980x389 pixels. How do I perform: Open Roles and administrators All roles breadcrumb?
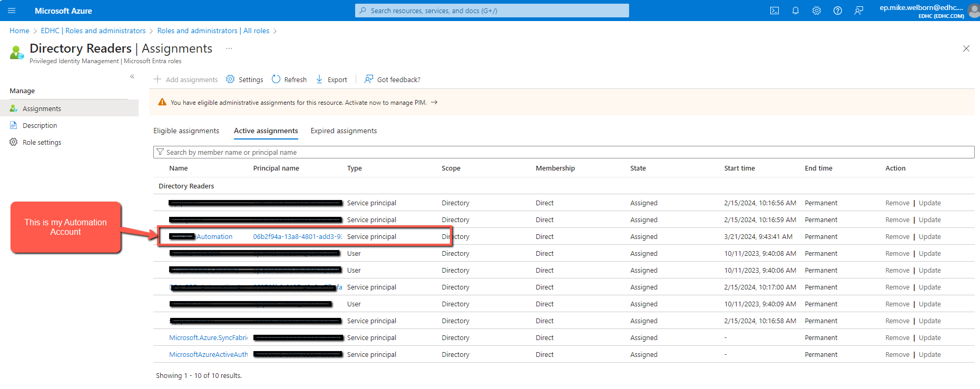pos(213,31)
